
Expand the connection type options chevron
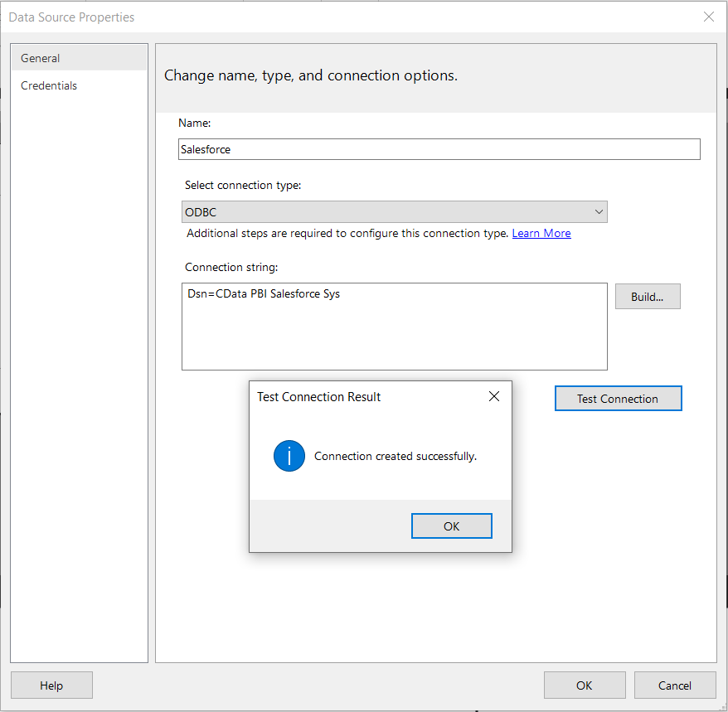pyautogui.click(x=599, y=211)
